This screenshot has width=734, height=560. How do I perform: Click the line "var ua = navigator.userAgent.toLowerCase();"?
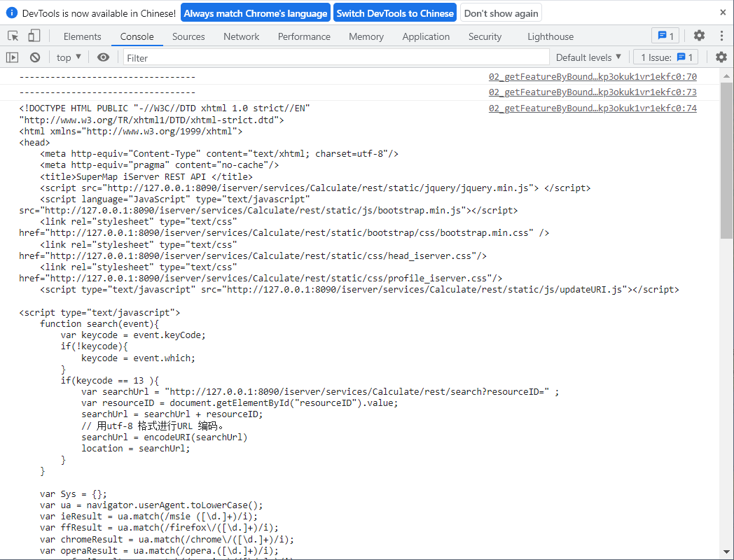[151, 505]
